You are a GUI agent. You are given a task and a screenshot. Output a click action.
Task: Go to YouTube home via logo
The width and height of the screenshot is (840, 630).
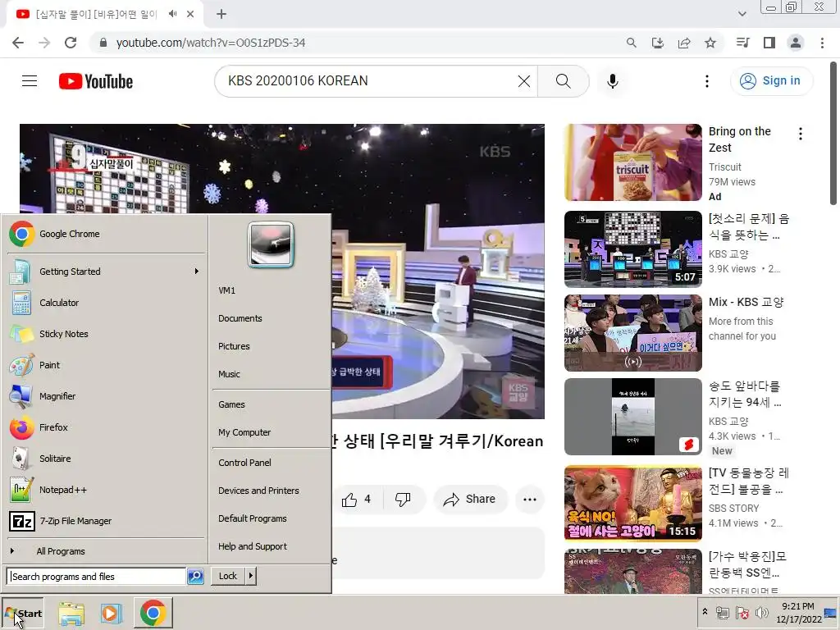[96, 81]
